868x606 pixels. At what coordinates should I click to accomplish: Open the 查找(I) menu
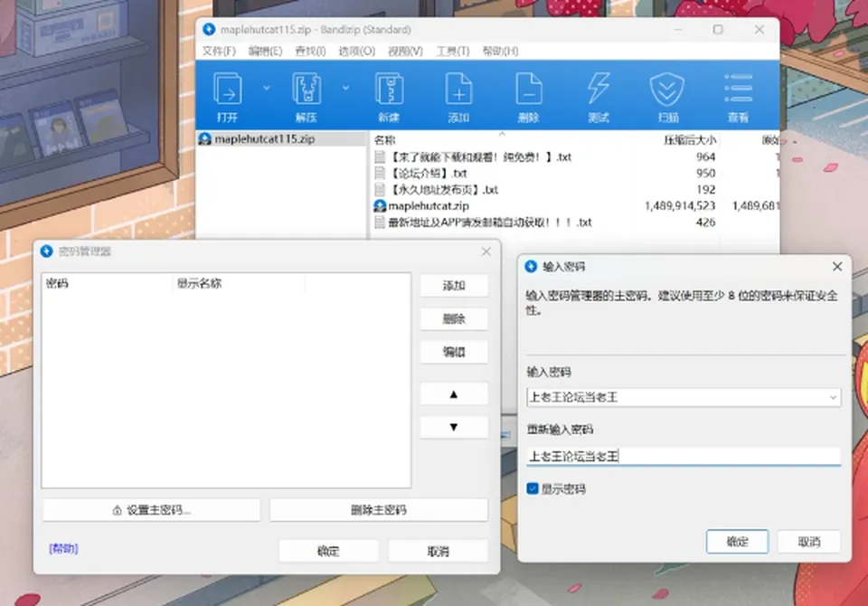click(x=310, y=51)
